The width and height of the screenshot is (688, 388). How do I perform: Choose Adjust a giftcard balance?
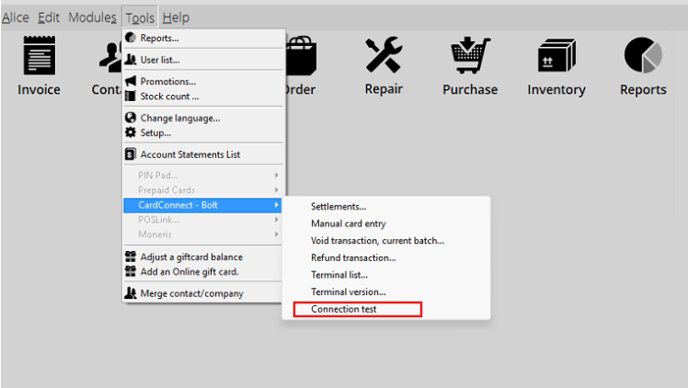coord(191,257)
